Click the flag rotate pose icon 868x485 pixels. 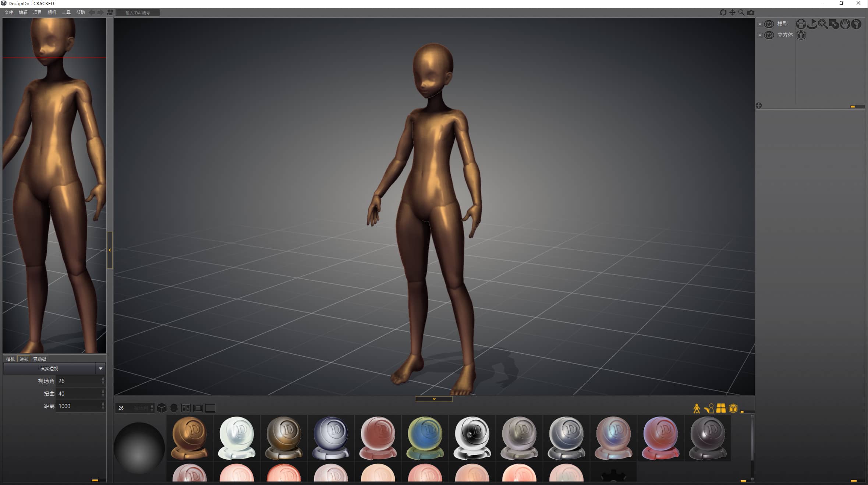click(812, 24)
